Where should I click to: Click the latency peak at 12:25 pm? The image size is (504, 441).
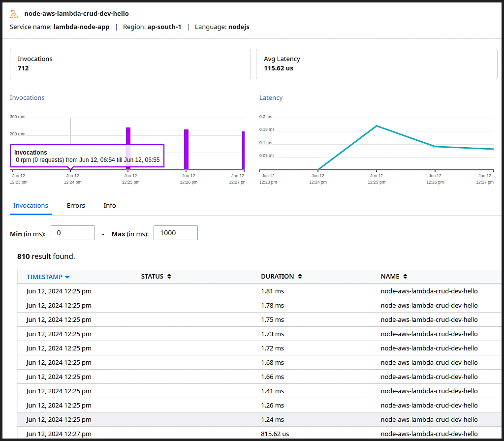[x=377, y=126]
